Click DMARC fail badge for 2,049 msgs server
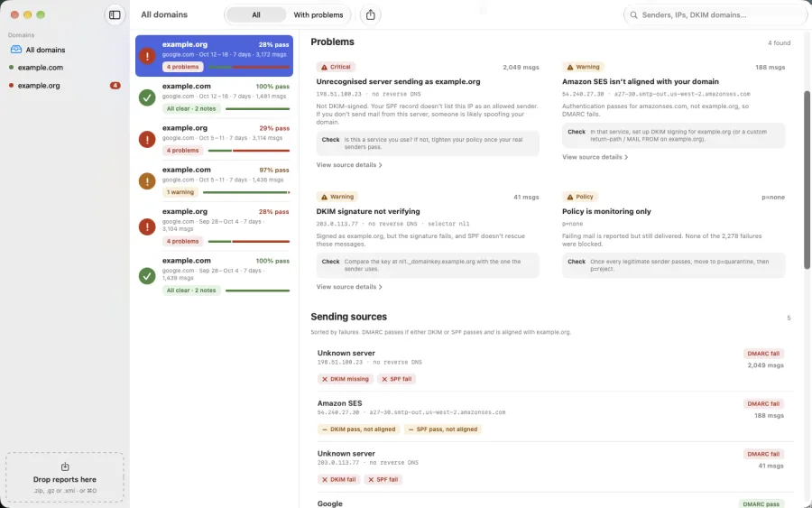The image size is (812, 508). click(763, 354)
